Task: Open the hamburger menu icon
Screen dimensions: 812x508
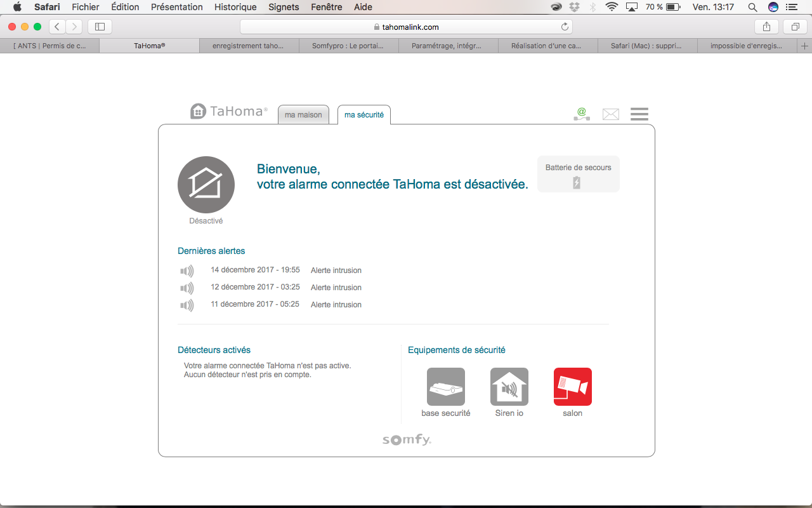Action: coord(639,114)
